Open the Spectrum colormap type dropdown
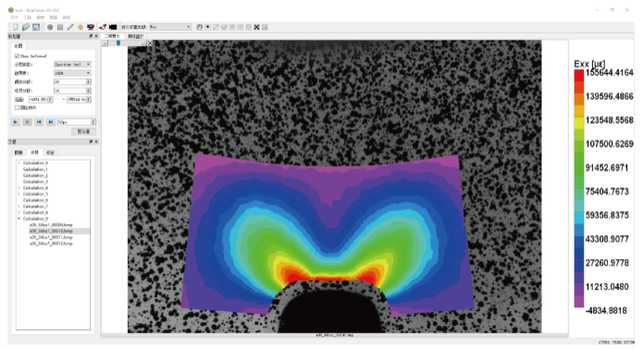This screenshot has width=644, height=349. [72, 65]
